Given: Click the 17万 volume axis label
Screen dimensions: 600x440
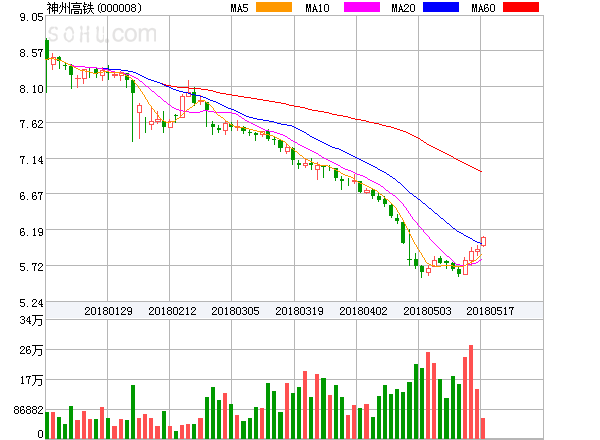Looking at the screenshot, I should [x=31, y=380].
